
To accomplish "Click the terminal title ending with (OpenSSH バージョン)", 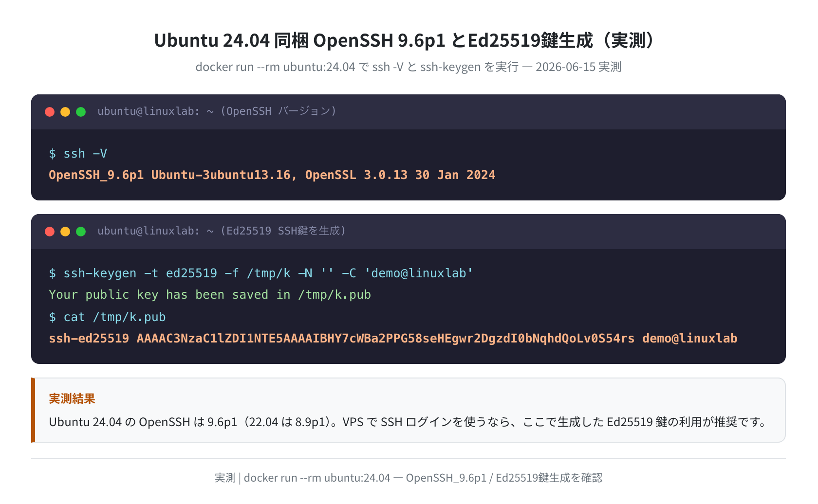I will (x=217, y=111).
